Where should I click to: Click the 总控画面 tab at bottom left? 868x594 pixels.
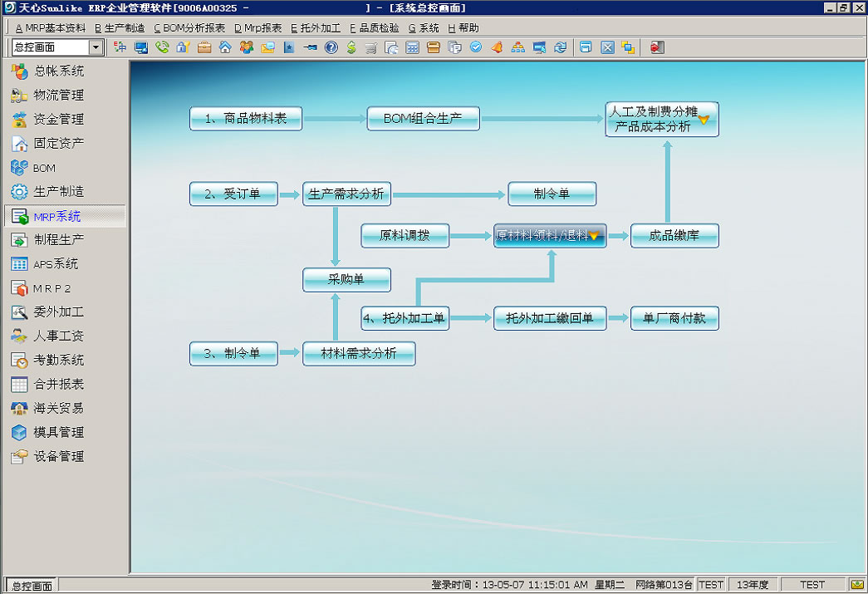[32, 585]
